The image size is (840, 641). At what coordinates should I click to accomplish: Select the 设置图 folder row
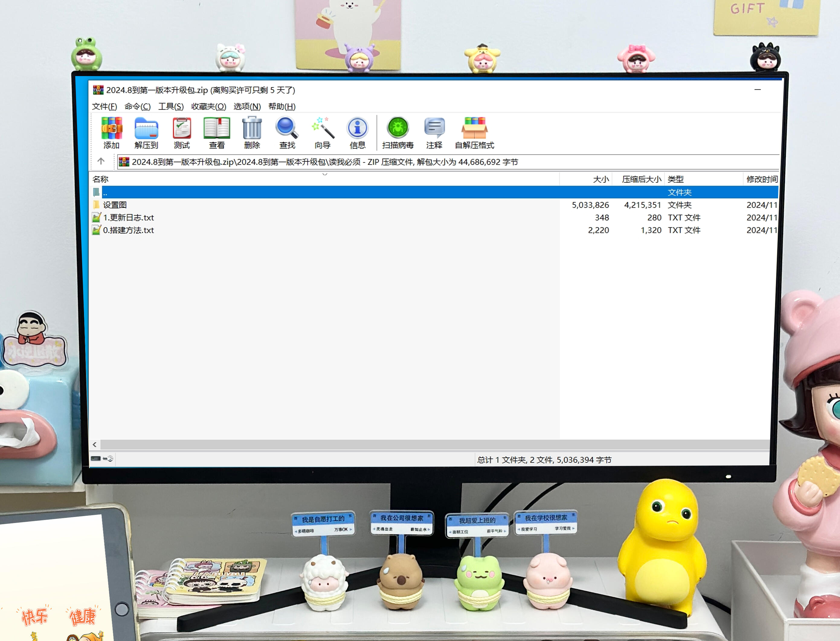tap(115, 205)
